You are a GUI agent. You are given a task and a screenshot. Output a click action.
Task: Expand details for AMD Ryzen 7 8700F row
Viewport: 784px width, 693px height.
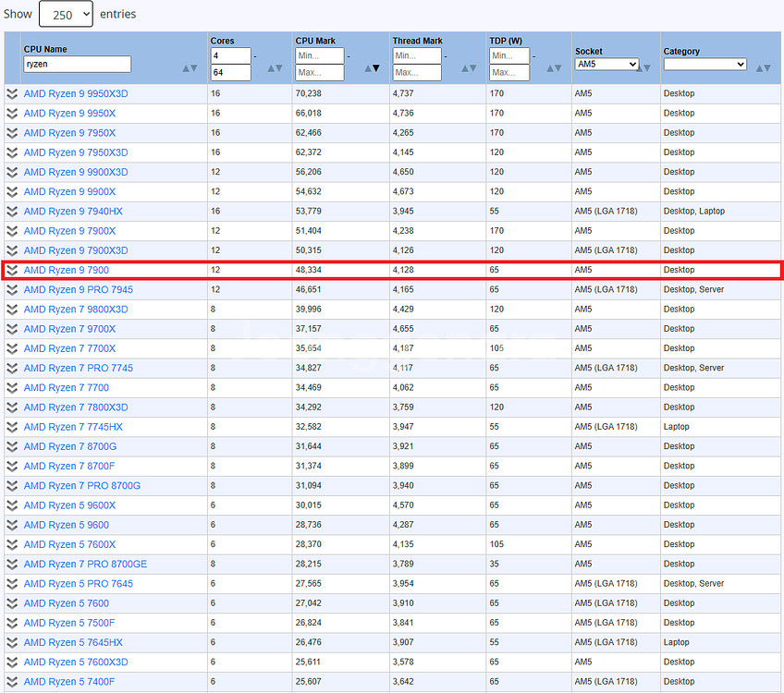(x=12, y=467)
